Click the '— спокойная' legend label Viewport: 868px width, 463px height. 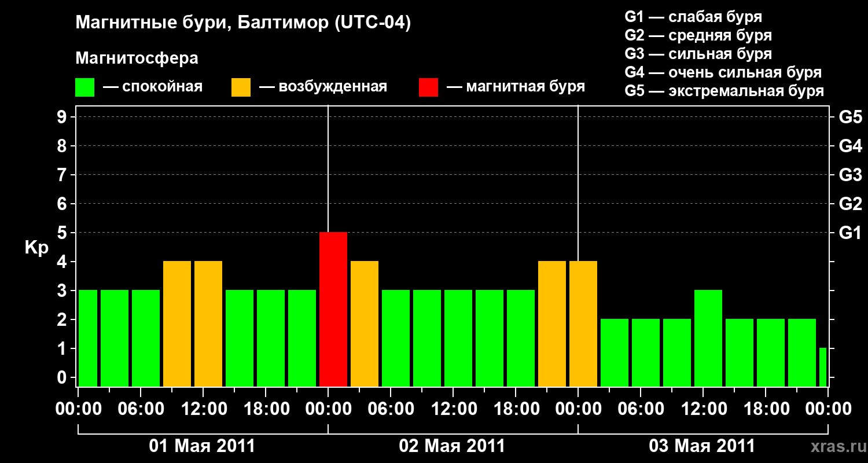click(153, 87)
